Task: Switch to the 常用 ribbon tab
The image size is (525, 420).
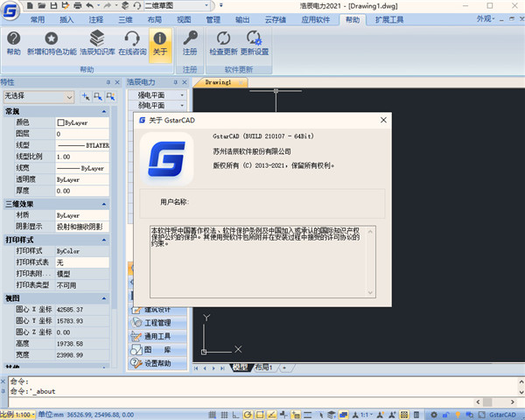Action: [38, 20]
